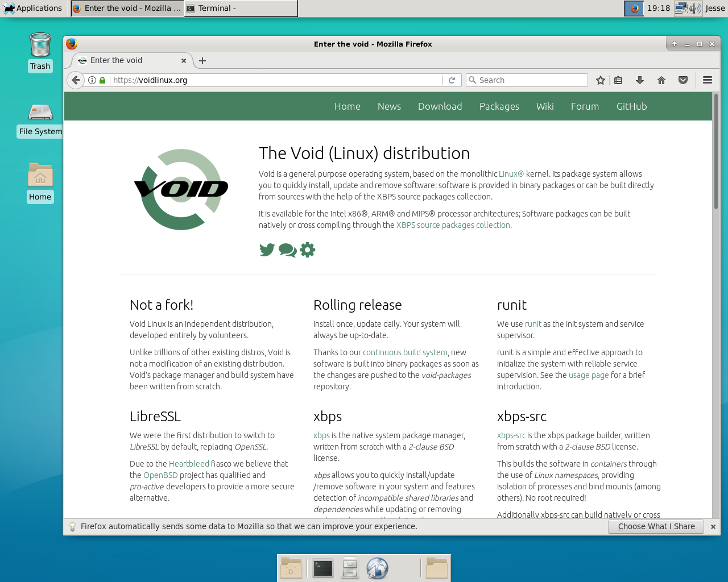Click the Choose What I Share button

656,526
